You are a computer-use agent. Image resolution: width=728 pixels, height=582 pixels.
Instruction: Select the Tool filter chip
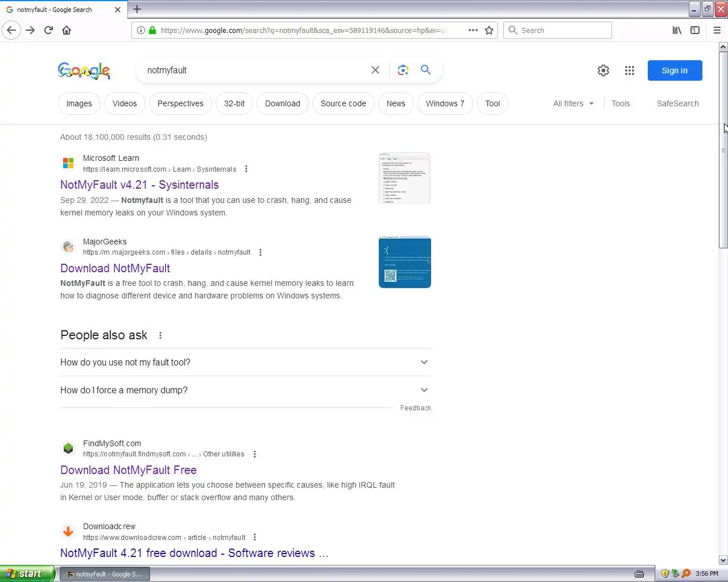[493, 103]
